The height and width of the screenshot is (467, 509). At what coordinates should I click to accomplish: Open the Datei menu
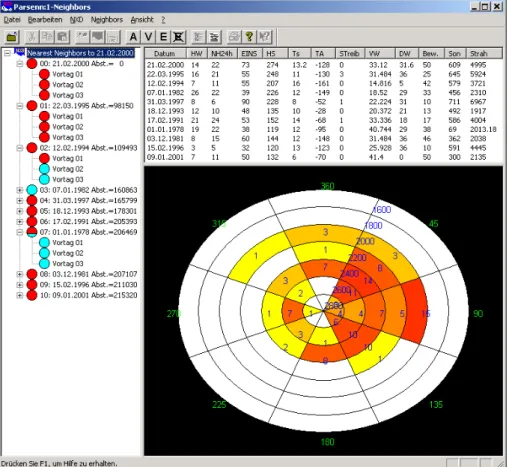click(12, 20)
